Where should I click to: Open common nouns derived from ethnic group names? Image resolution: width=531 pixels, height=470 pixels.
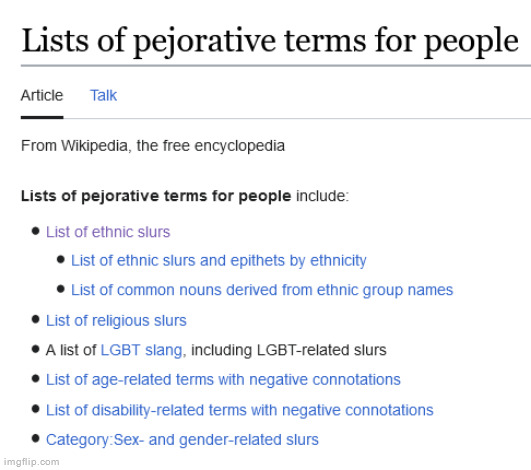[262, 290]
